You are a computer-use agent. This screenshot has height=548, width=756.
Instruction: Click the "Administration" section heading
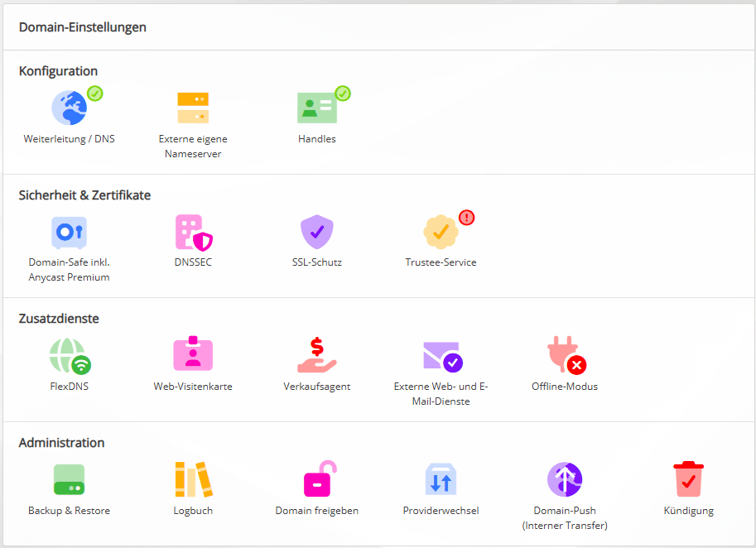point(62,442)
